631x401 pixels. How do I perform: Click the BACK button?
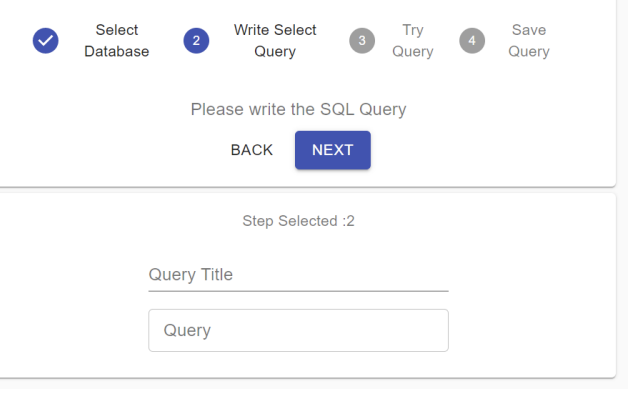[252, 150]
